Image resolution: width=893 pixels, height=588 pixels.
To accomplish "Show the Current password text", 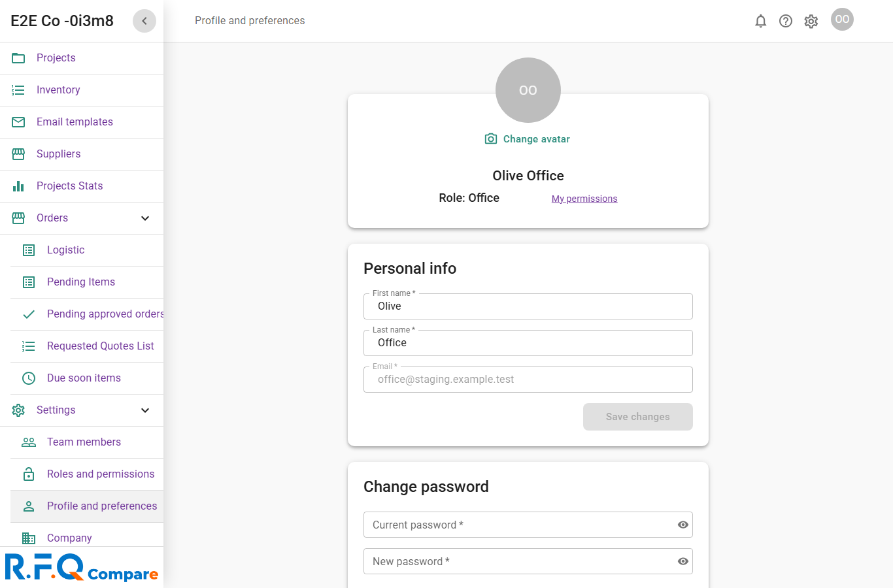I will point(683,525).
